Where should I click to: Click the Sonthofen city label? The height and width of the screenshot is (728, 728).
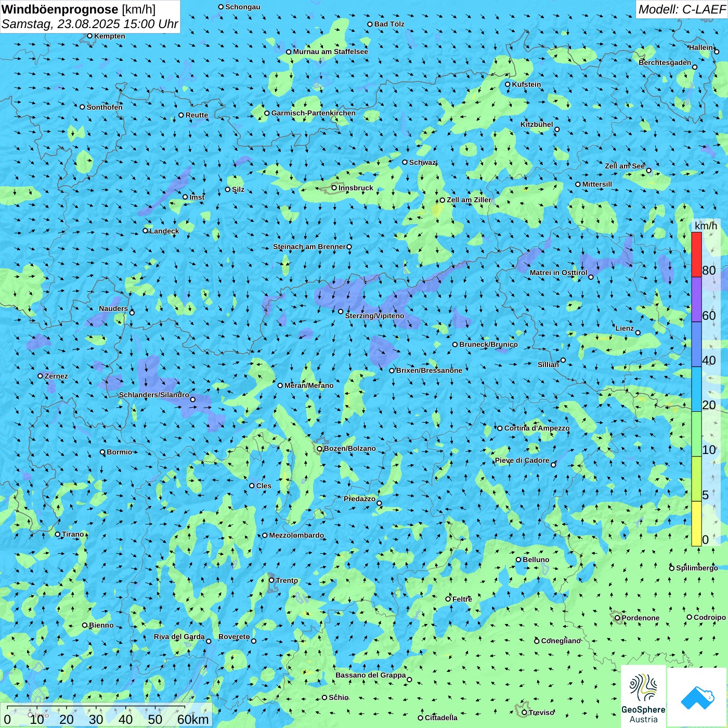coord(105,107)
